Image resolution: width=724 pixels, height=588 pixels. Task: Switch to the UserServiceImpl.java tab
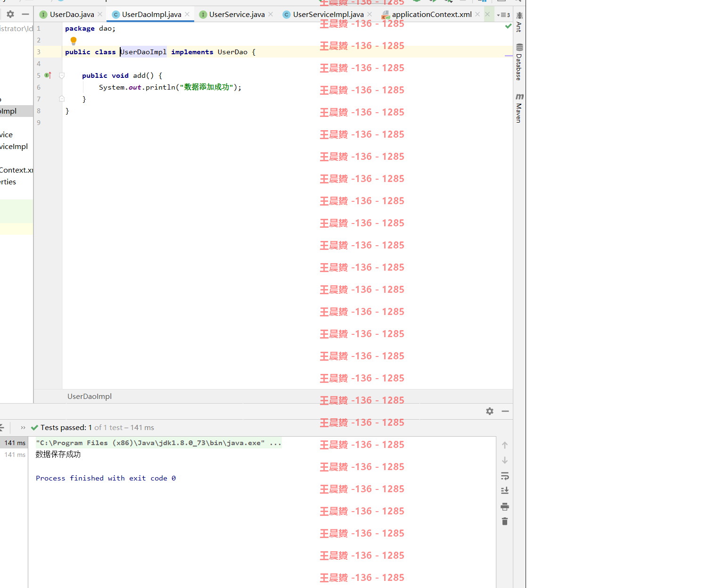328,15
